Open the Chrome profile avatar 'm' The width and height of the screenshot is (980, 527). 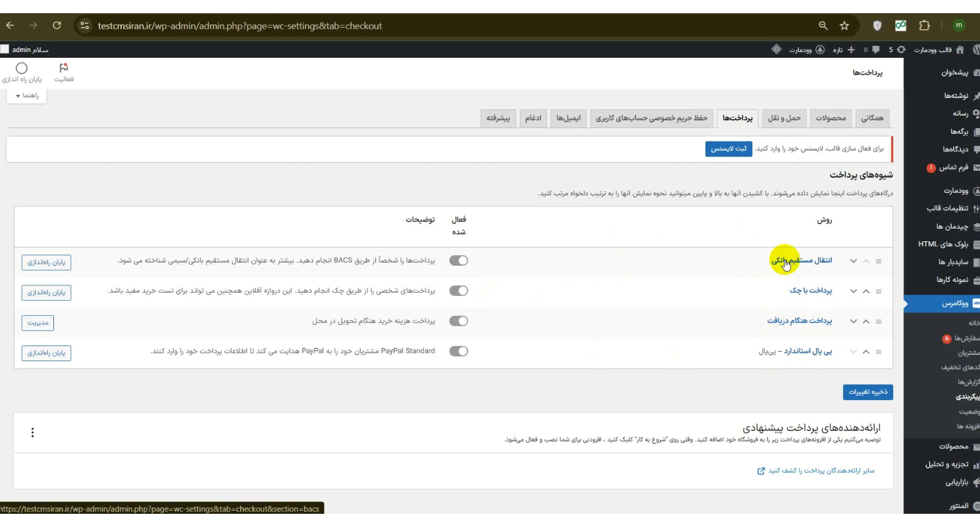click(x=959, y=26)
